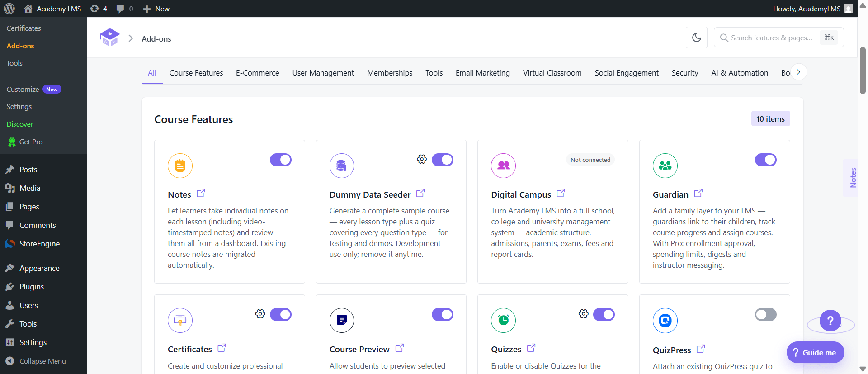Open the AI & Automation tab
The width and height of the screenshot is (868, 374).
[740, 73]
